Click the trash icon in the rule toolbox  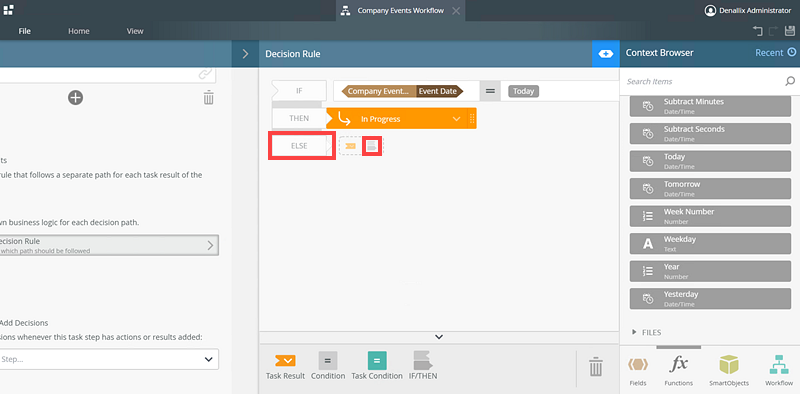(595, 367)
